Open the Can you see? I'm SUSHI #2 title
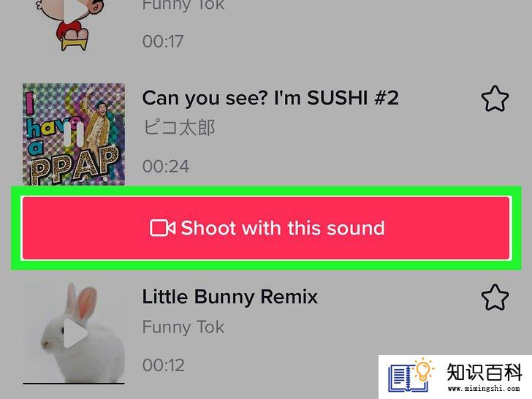532x399 pixels. (x=270, y=98)
